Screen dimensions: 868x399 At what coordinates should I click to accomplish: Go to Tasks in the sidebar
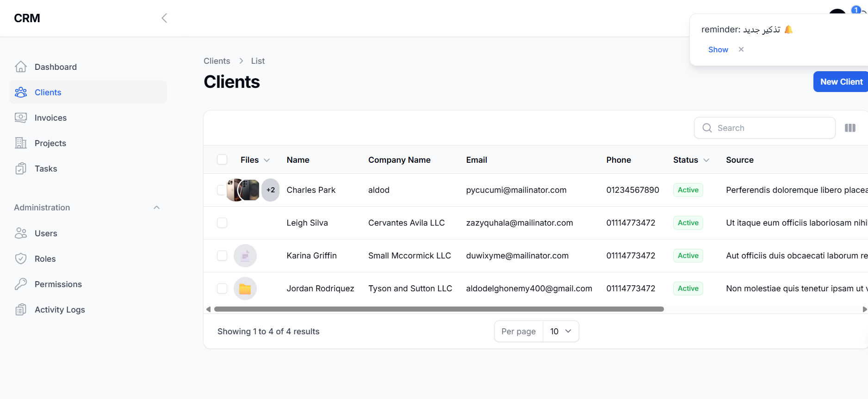pyautogui.click(x=88, y=168)
